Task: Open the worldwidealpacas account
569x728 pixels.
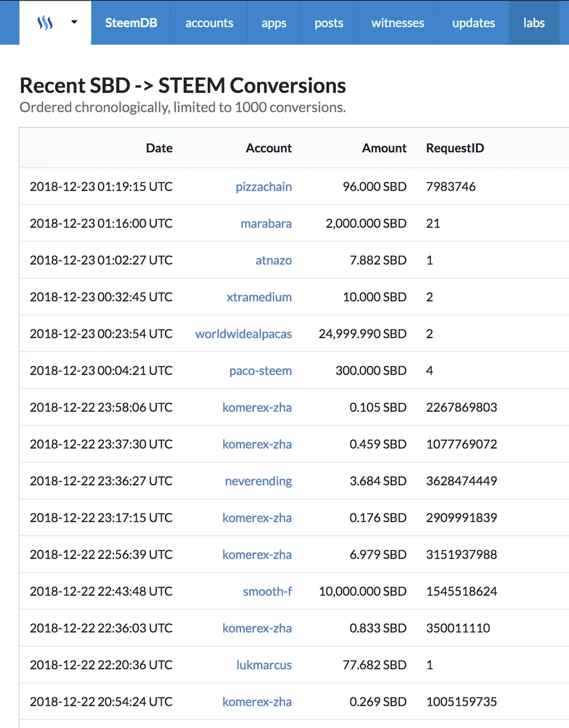Action: (x=244, y=334)
